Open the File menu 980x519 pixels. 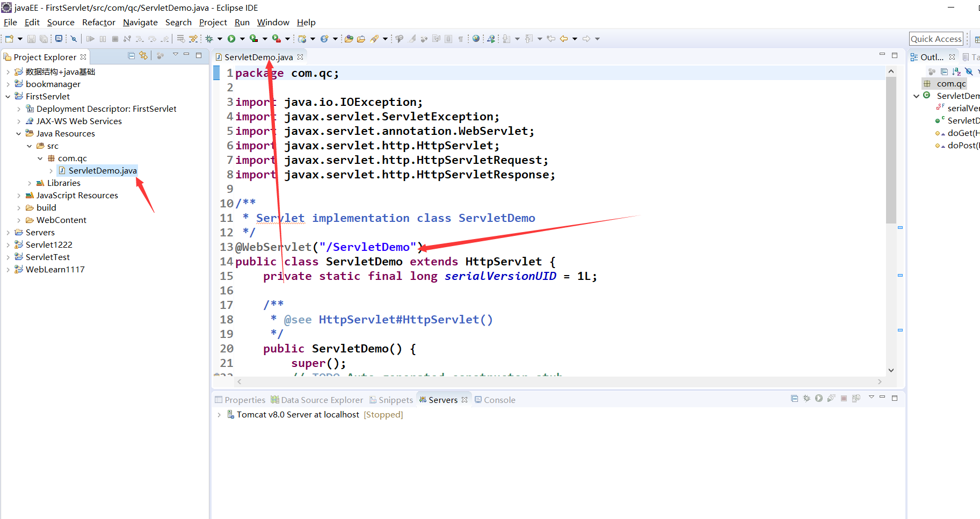pyautogui.click(x=10, y=22)
